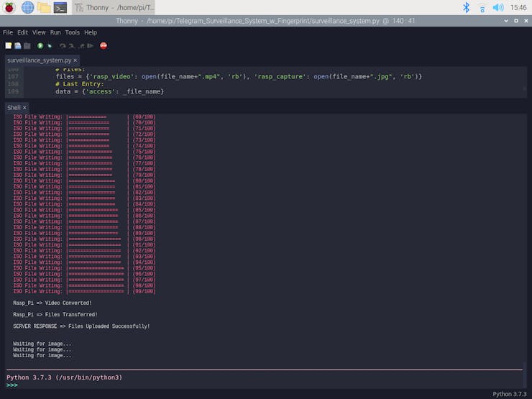
Task: Open the volume control speaker icon
Action: click(x=497, y=7)
